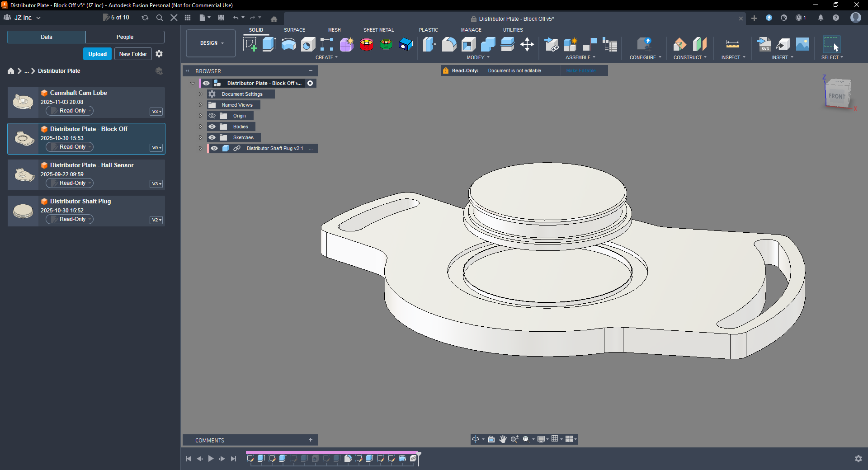
Task: Select the Move/Copy tool
Action: point(527,44)
